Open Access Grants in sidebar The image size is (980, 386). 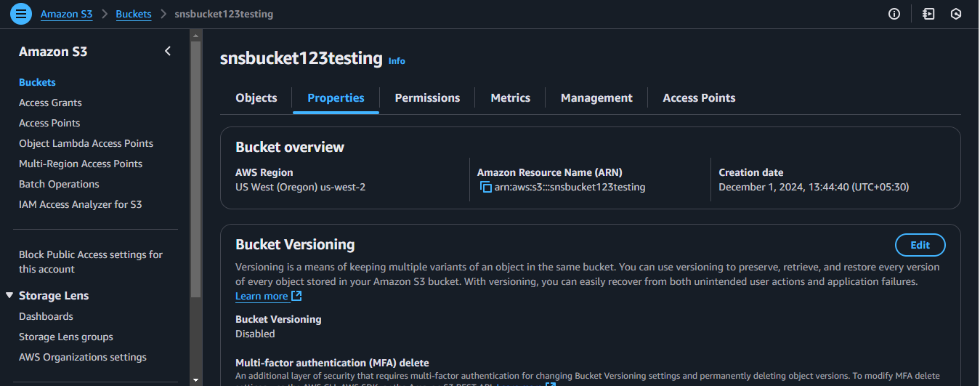click(50, 102)
